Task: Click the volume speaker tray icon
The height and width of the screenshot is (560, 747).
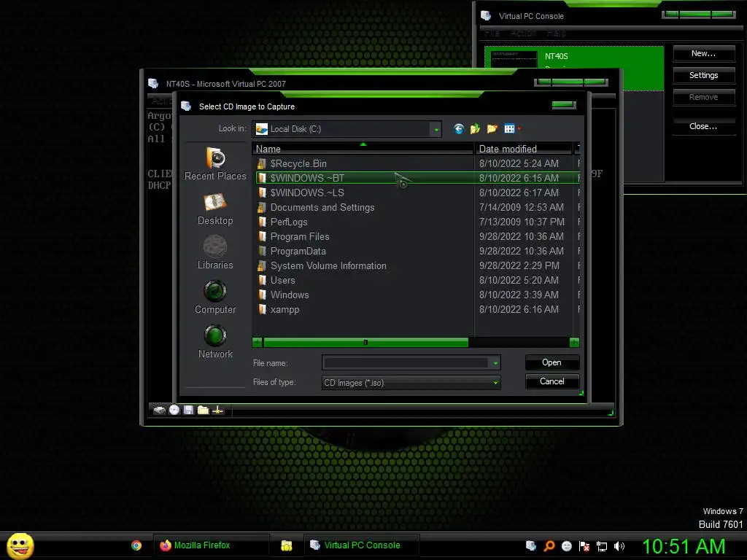Action: [x=619, y=546]
